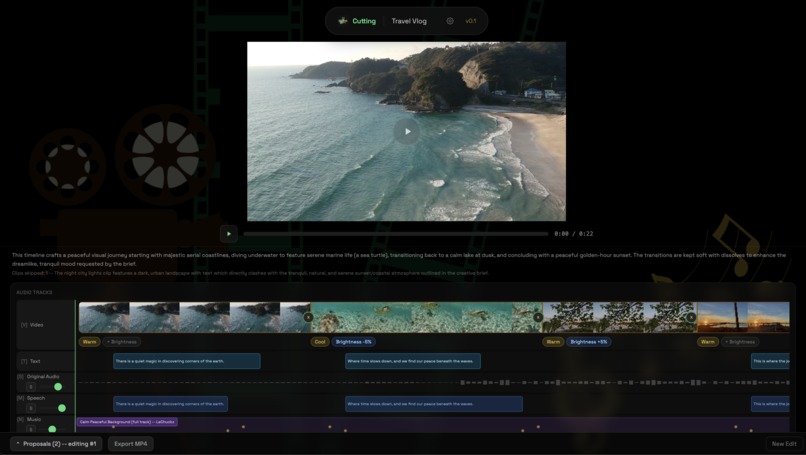
Task: Open transition marker between tree and sunset clips
Action: (x=691, y=317)
